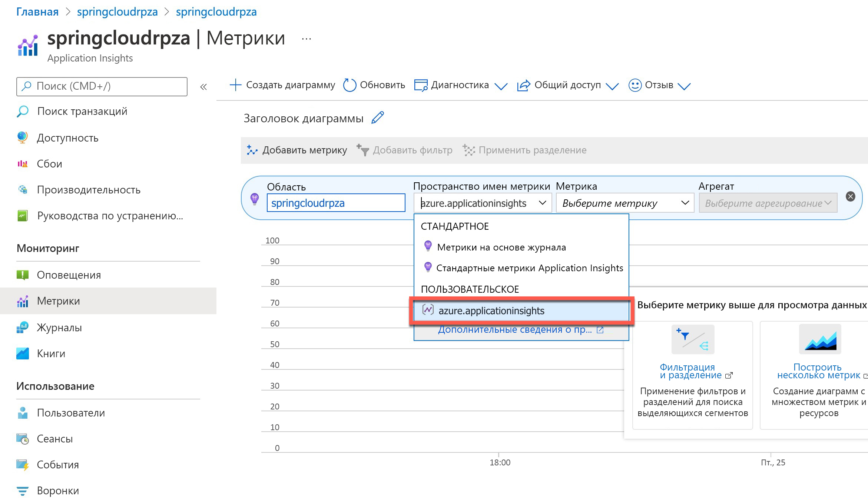The image size is (868, 498).
Task: Open the more options ellipsis beside Метрики title
Action: coord(307,39)
